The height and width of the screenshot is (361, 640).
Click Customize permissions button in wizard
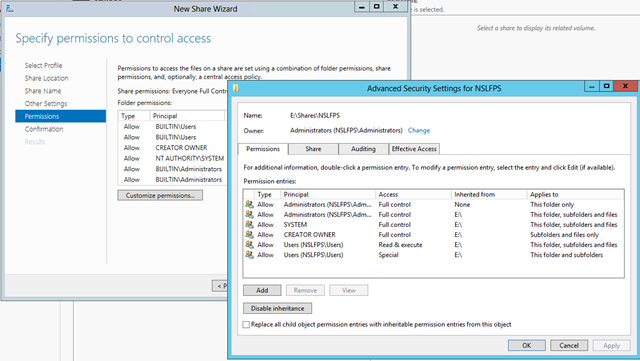[160, 195]
